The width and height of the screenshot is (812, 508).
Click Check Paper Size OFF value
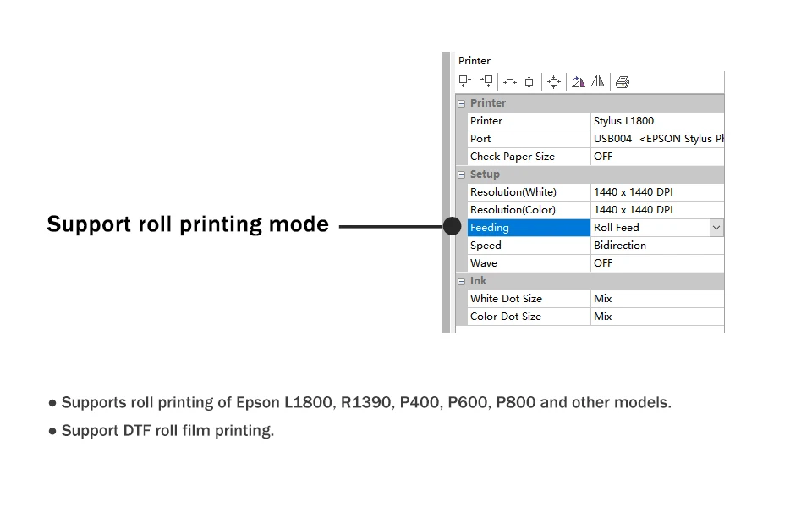(657, 157)
